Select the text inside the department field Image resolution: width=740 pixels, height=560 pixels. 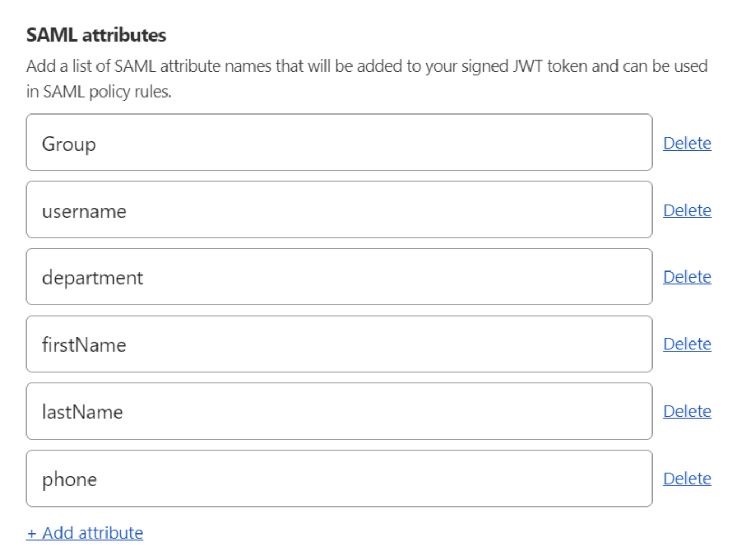tap(339, 276)
